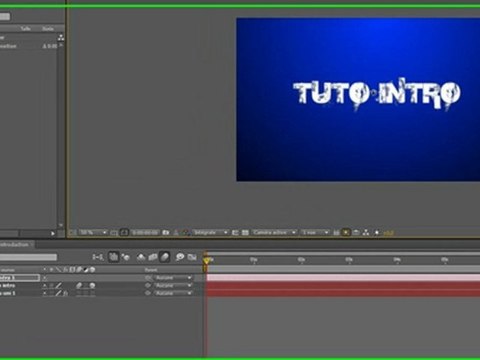Open parent dropdown of intro layer
This screenshot has width=480, height=360.
pyautogui.click(x=173, y=285)
